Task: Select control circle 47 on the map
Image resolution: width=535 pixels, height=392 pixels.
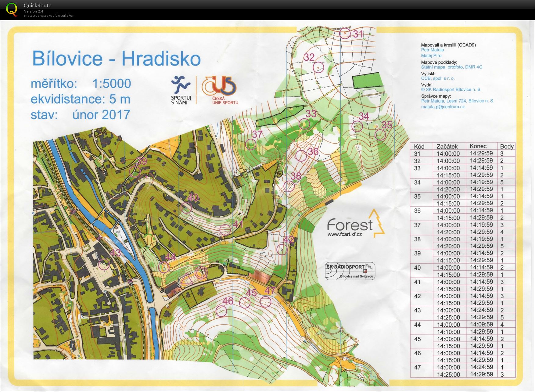Action: coord(266,301)
